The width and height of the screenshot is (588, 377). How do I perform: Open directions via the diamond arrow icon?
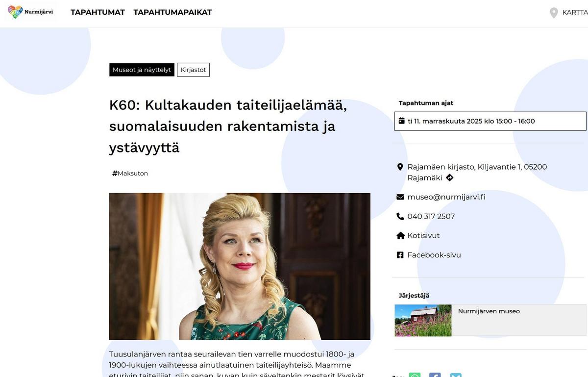pos(449,177)
